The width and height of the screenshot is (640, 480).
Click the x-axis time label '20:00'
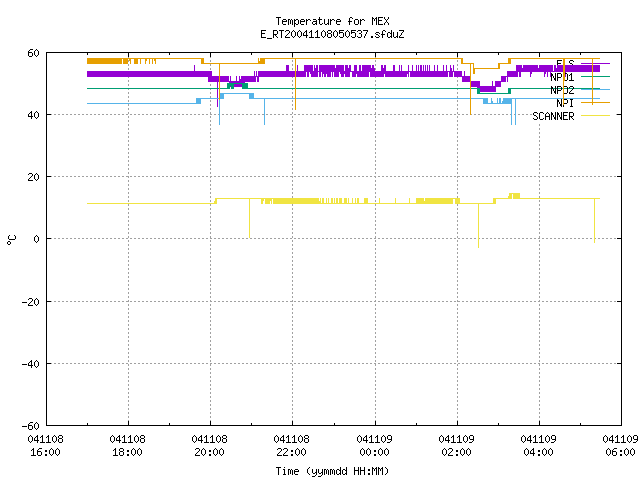[x=209, y=453]
